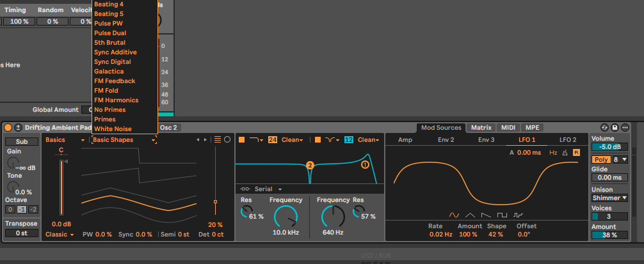Toggle the Wavetable device activator button
The image size is (644, 264).
pos(8,127)
